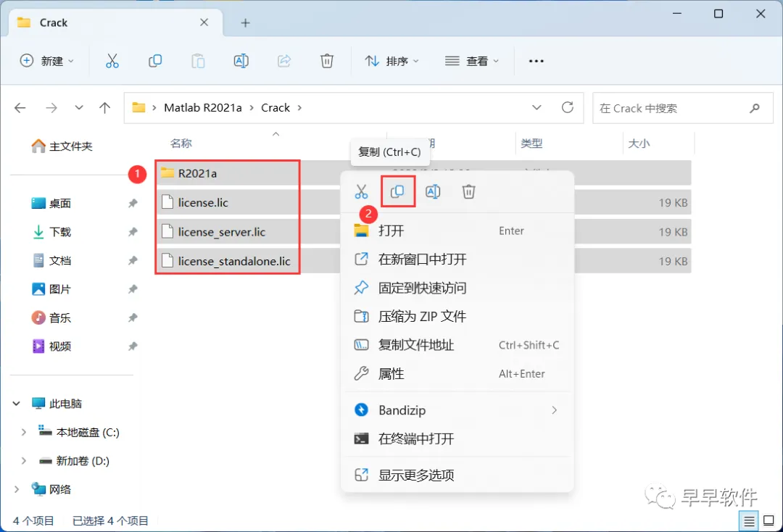Click the search magnifier icon

click(x=755, y=108)
